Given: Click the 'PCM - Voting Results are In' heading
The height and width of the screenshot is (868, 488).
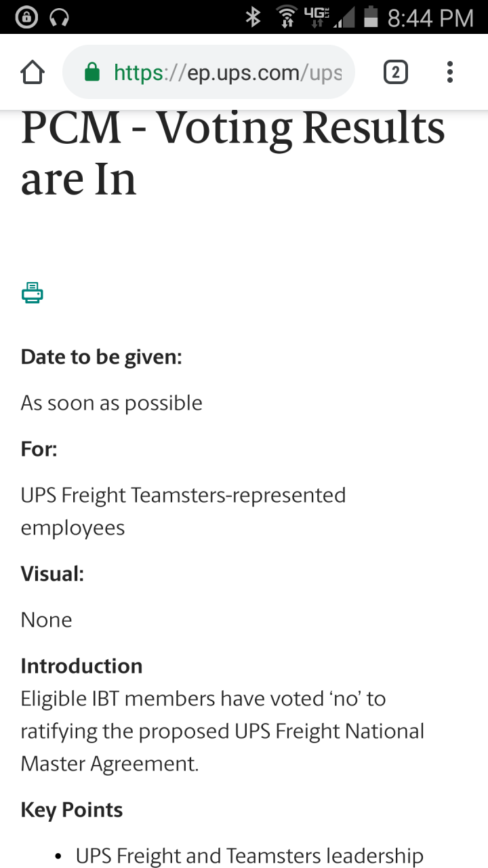Looking at the screenshot, I should click(233, 153).
